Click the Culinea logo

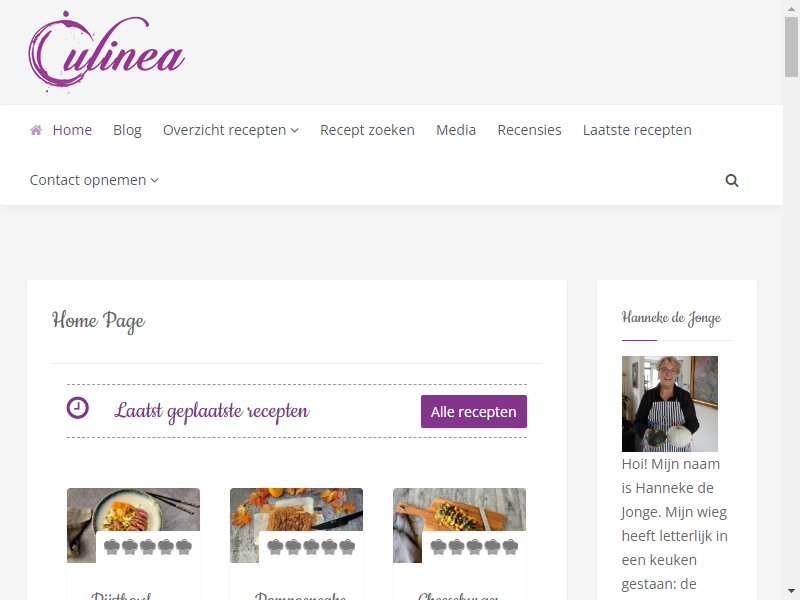coord(107,52)
